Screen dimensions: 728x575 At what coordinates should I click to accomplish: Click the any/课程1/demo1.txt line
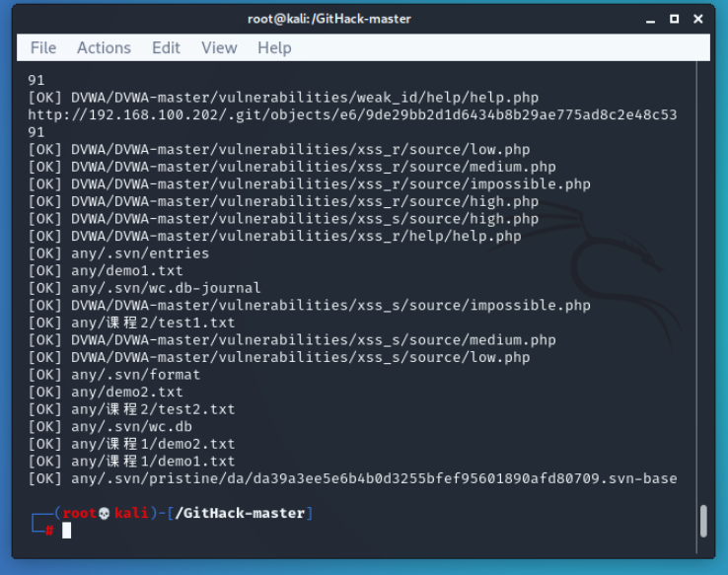coord(131,462)
